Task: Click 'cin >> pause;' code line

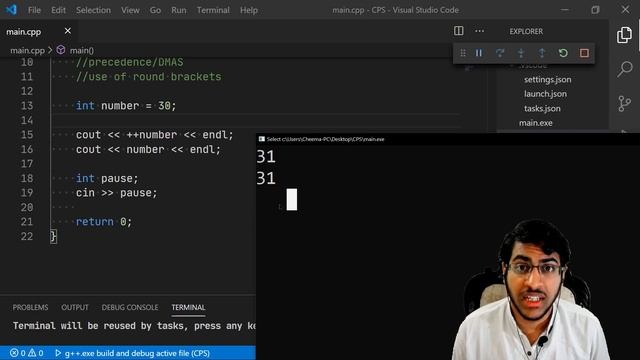Action: (x=116, y=193)
